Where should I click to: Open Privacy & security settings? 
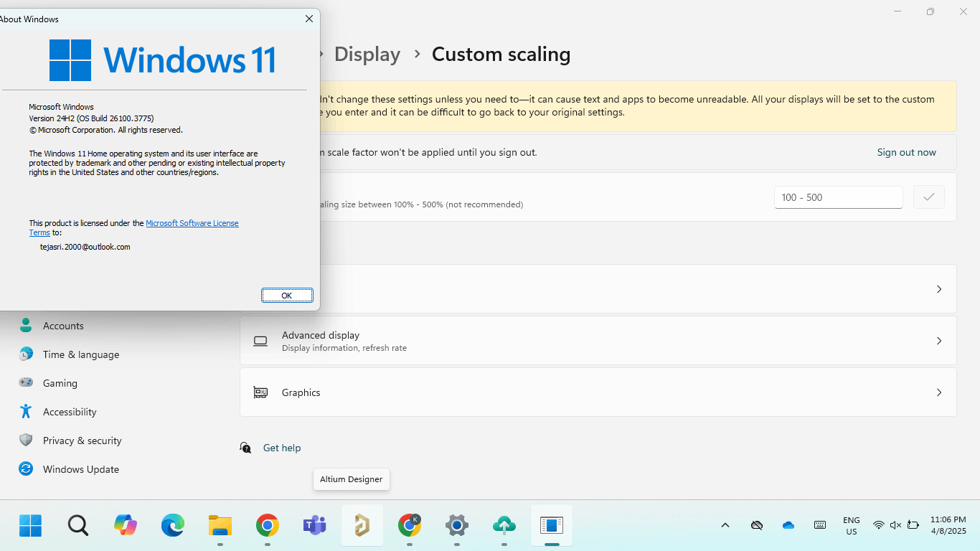pyautogui.click(x=83, y=441)
